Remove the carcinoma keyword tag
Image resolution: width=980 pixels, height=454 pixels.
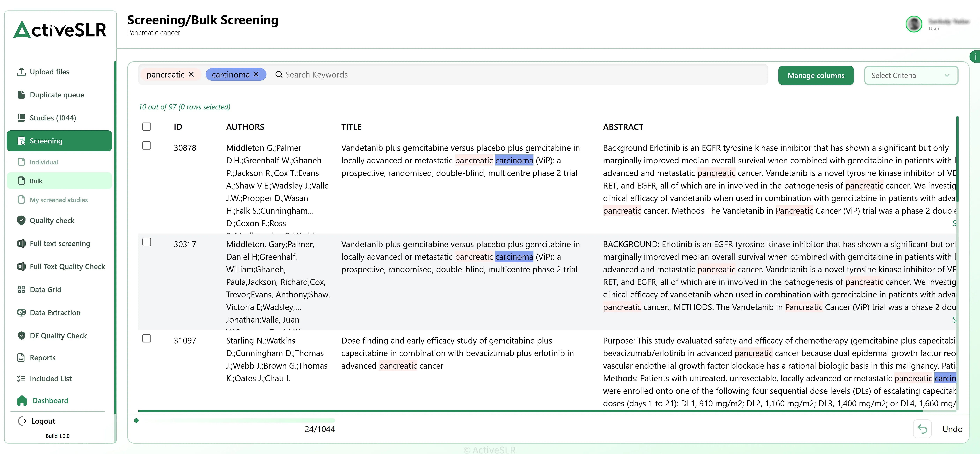tap(256, 75)
